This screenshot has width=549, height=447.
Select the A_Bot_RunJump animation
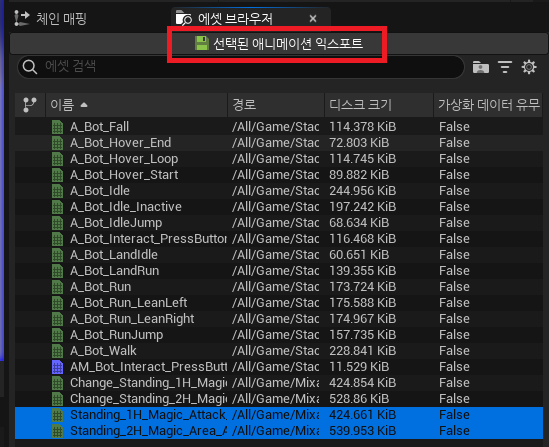pyautogui.click(x=279, y=335)
